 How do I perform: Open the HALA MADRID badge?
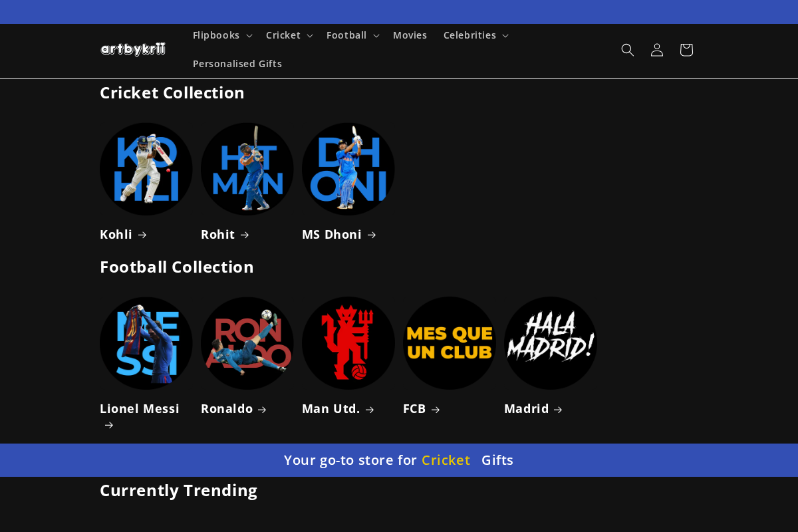click(550, 343)
